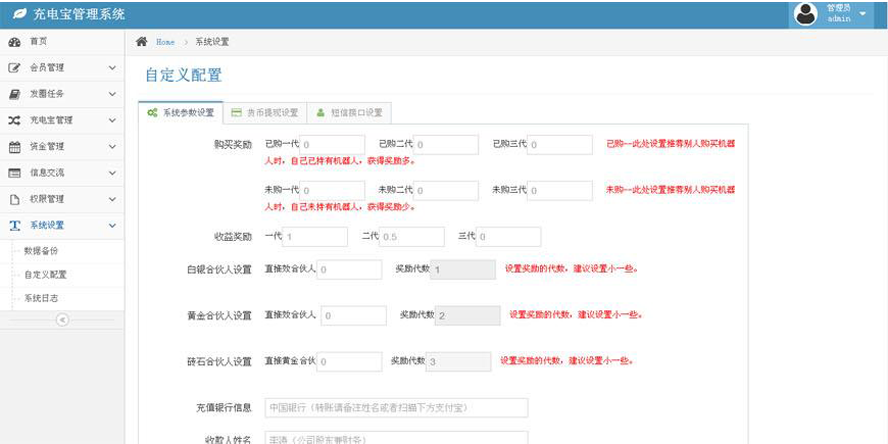The height and width of the screenshot is (444, 888).
Task: Open 充电宝管理 menu item
Action: (62, 121)
